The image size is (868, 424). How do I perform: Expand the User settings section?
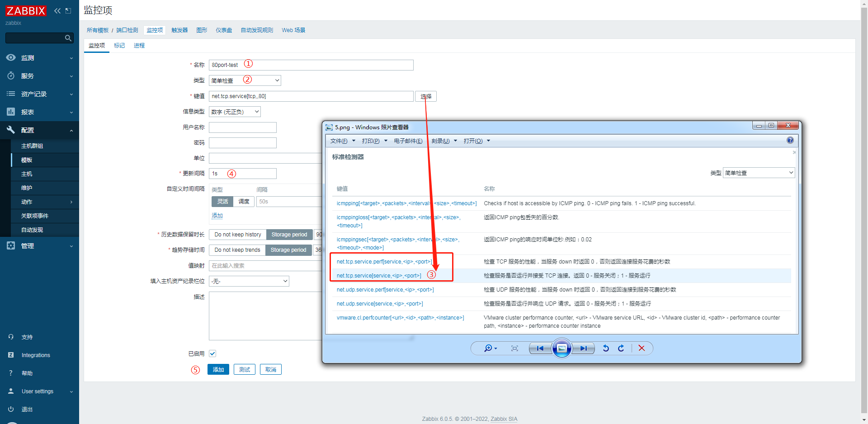point(71,391)
